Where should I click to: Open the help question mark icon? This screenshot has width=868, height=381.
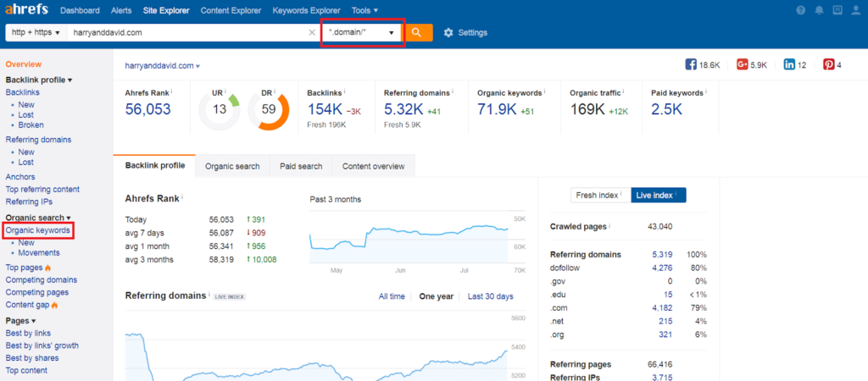pyautogui.click(x=800, y=10)
